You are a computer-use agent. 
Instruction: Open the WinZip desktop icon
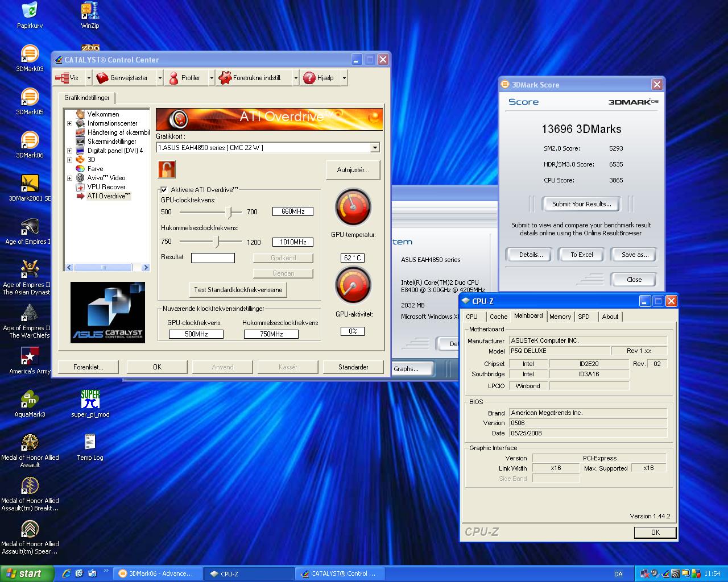coord(90,15)
